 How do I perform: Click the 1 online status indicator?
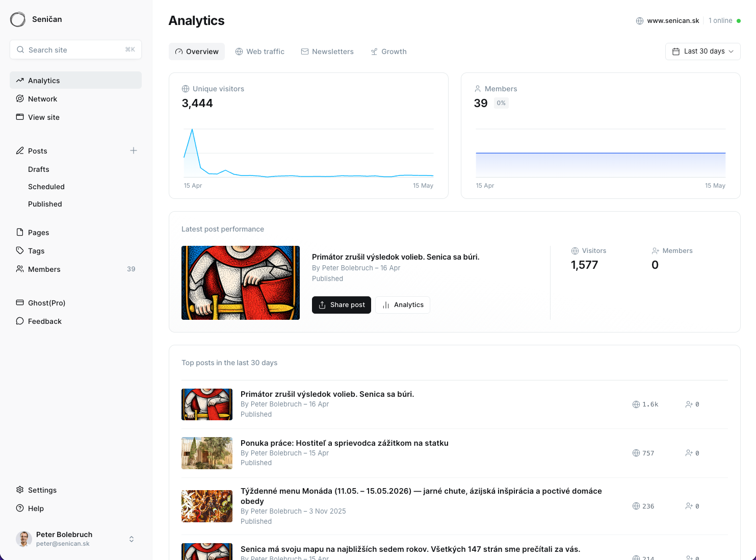pos(724,21)
